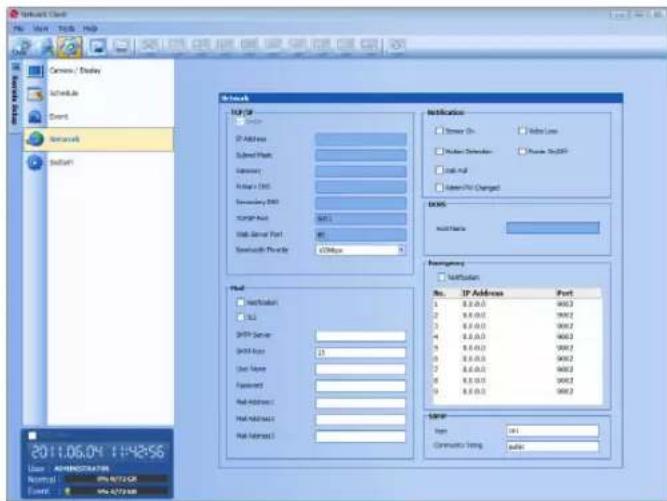Click the Mail Address1 field

tap(360, 403)
